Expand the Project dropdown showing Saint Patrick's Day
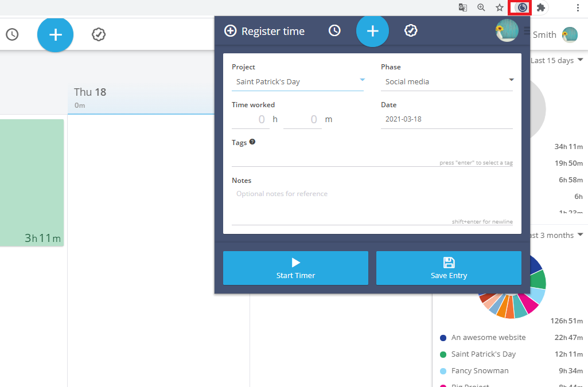This screenshot has width=588, height=387. click(x=298, y=81)
